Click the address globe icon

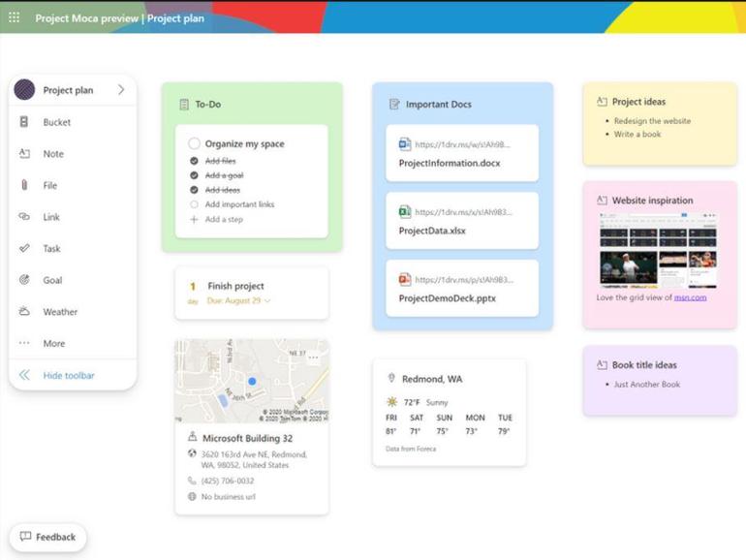click(x=192, y=453)
